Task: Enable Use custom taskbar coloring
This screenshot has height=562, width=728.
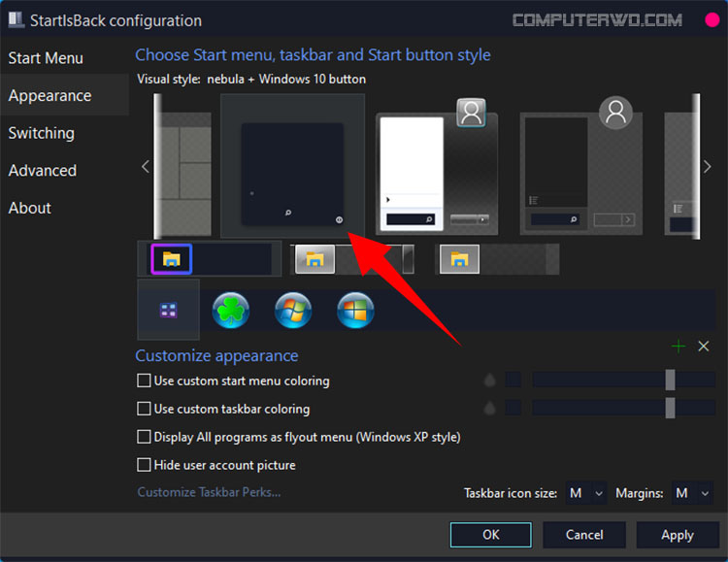Action: pyautogui.click(x=144, y=409)
